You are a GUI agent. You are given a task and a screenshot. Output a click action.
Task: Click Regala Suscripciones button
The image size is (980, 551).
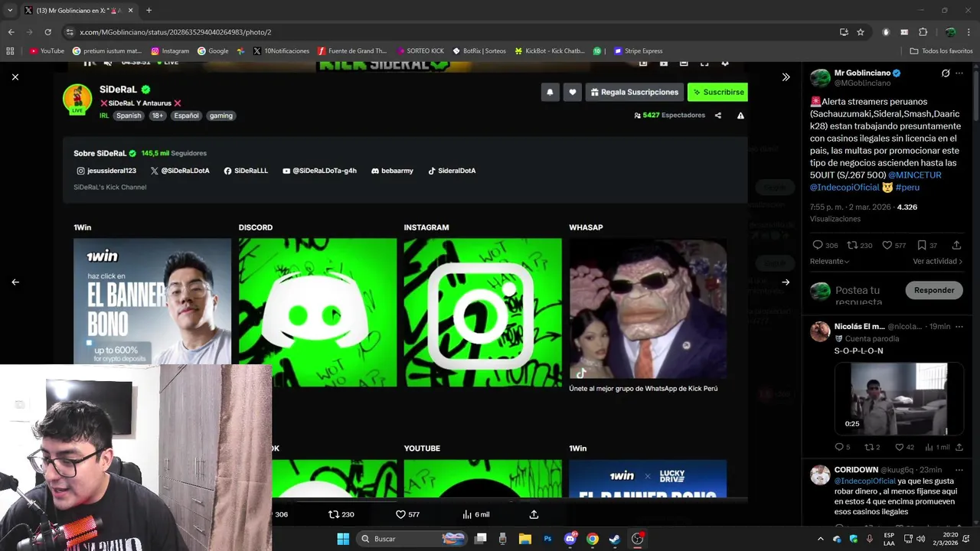[635, 92]
